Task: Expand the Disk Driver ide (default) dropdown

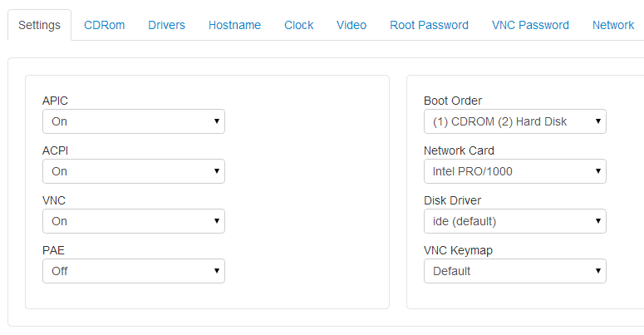Action: point(515,221)
